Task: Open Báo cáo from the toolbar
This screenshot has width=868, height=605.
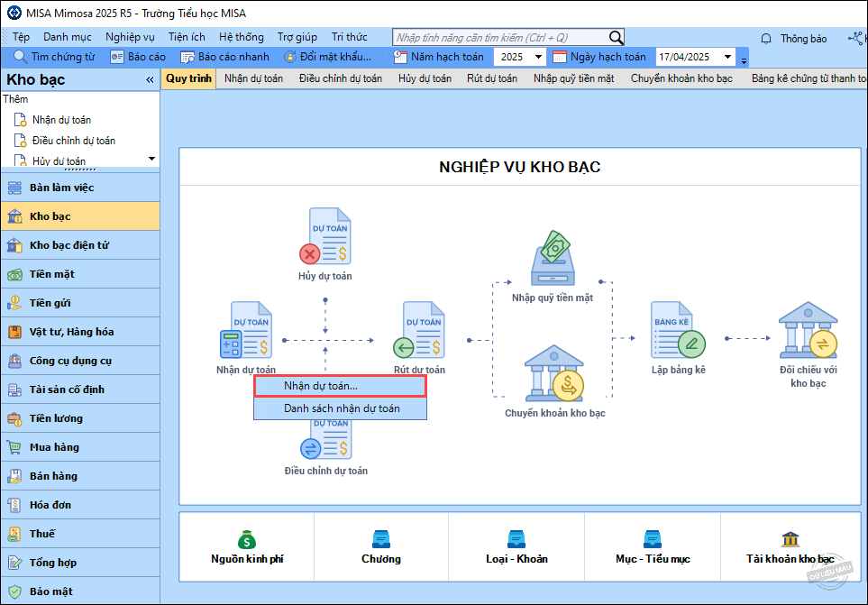Action: point(138,57)
